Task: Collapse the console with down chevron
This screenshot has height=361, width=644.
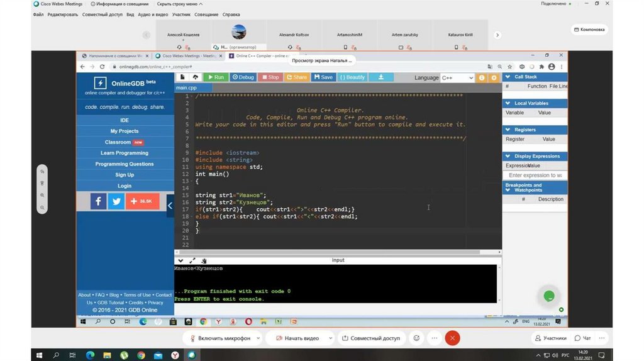Action: [180, 261]
